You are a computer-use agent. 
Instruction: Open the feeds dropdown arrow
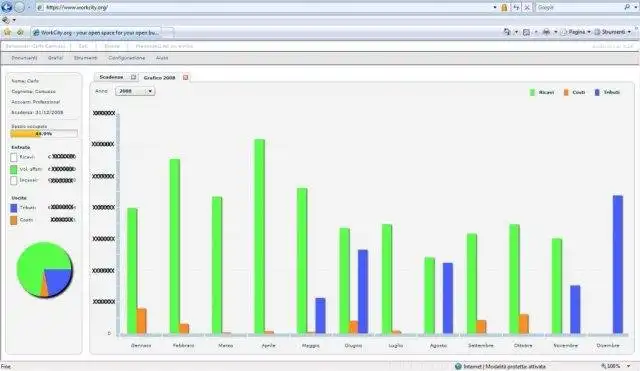point(536,32)
